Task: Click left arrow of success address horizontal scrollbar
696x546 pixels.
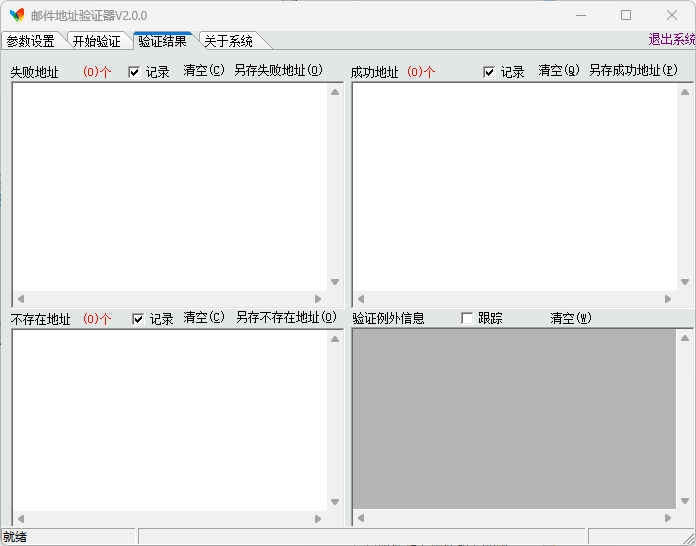Action: tap(361, 299)
